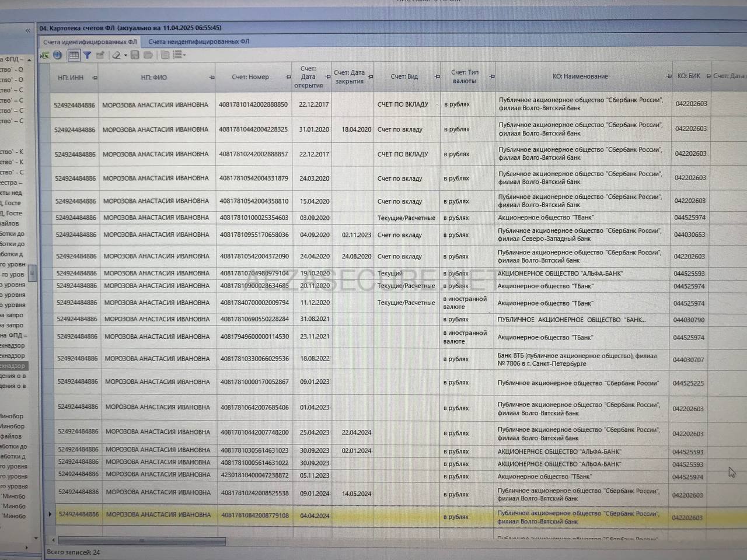Click Всего записей: 24 status text

pyautogui.click(x=73, y=552)
